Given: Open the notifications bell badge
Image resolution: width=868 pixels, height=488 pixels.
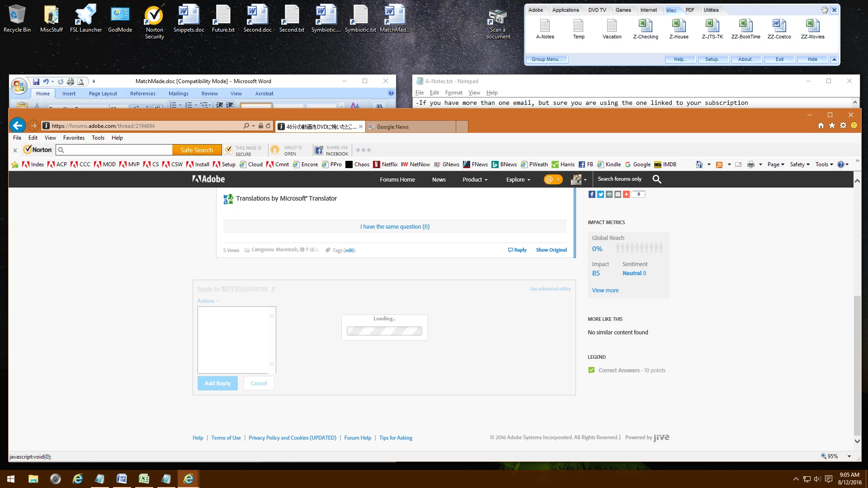Looking at the screenshot, I should (553, 179).
